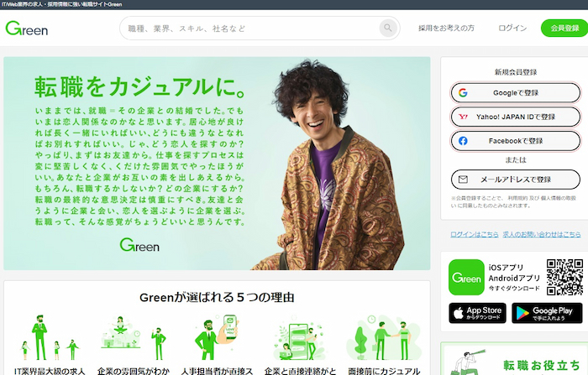588x375 pixels.
Task: Register using メールアドレスで登録 button
Action: point(516,180)
